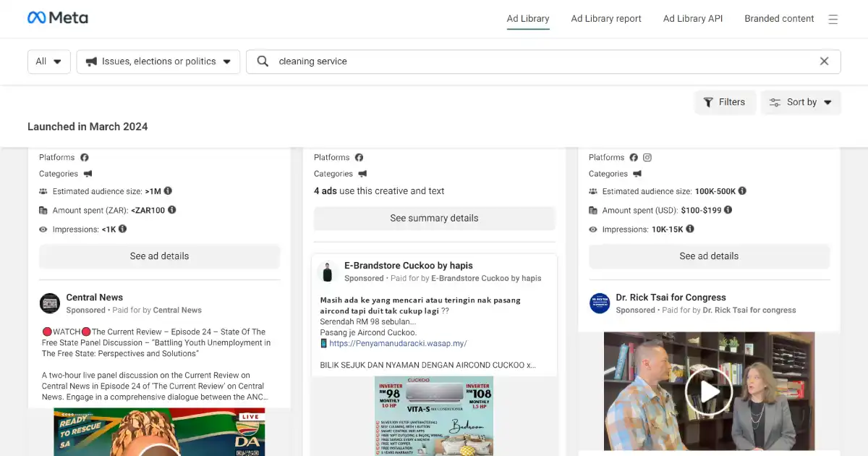This screenshot has width=868, height=456.
Task: Click the info icon next to <1K impressions
Action: pos(123,229)
